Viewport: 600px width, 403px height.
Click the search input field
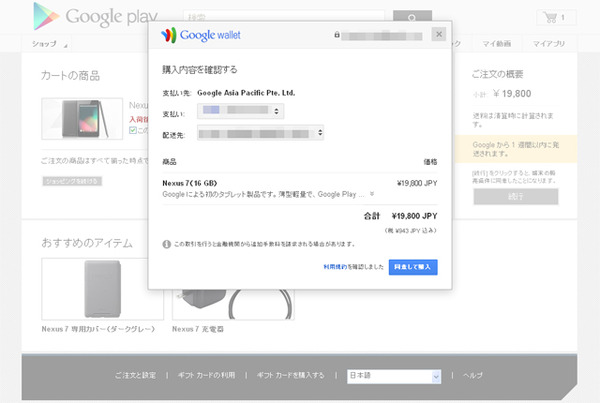click(x=284, y=16)
